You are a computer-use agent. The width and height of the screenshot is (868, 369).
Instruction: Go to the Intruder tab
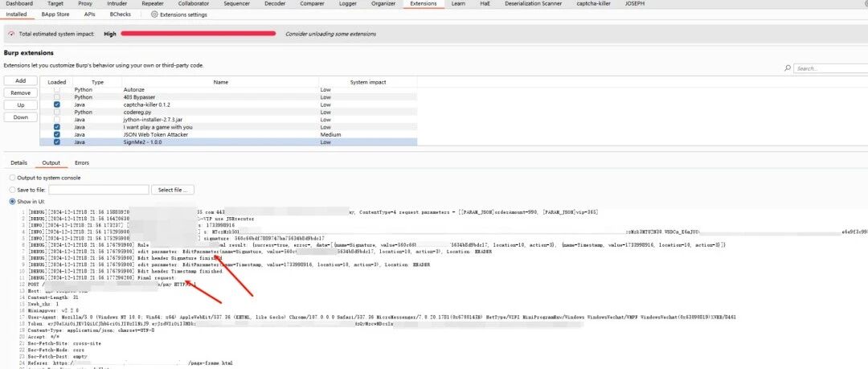(117, 3)
